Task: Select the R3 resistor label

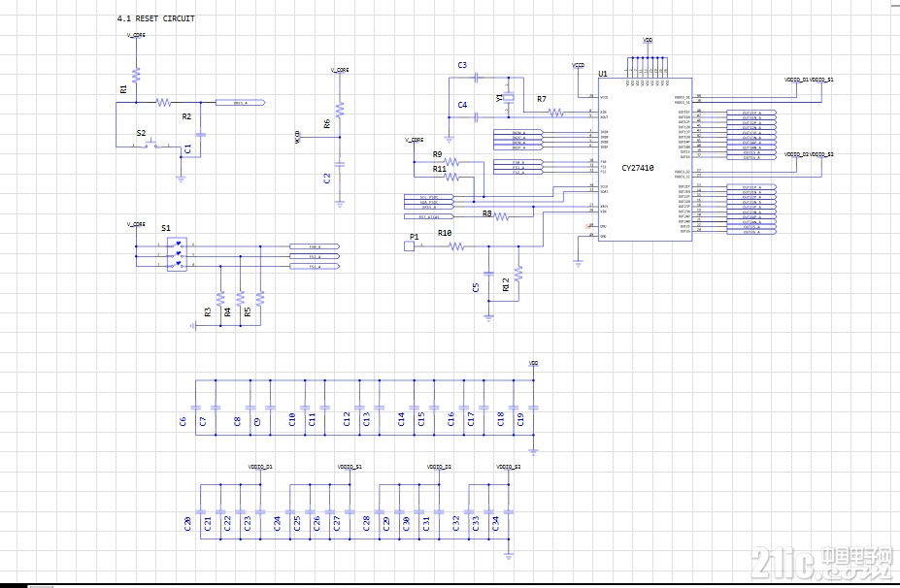Action: click(207, 312)
